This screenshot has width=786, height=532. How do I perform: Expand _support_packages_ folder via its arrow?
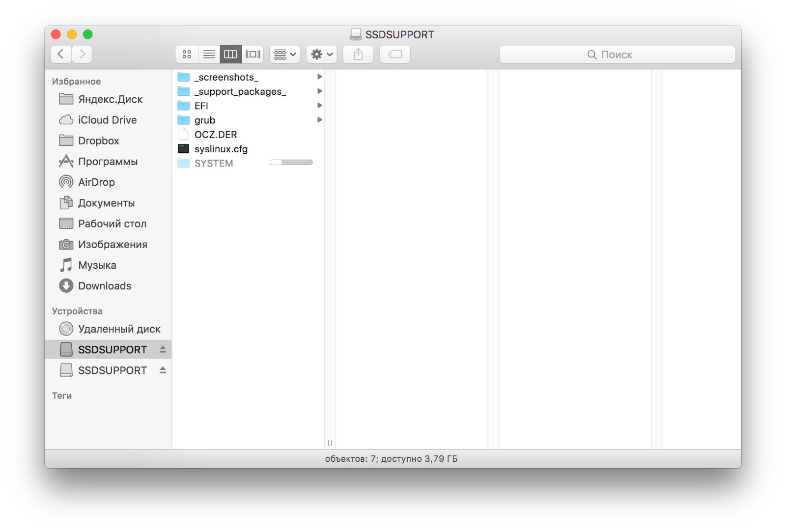(x=319, y=91)
